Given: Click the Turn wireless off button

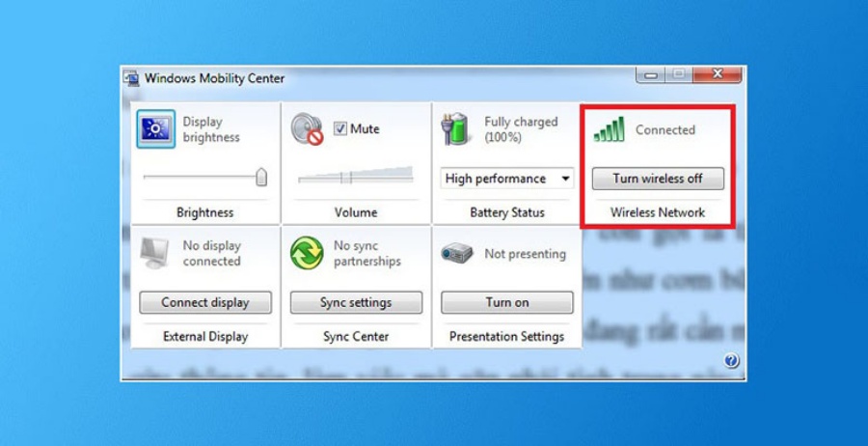Looking at the screenshot, I should click(658, 179).
